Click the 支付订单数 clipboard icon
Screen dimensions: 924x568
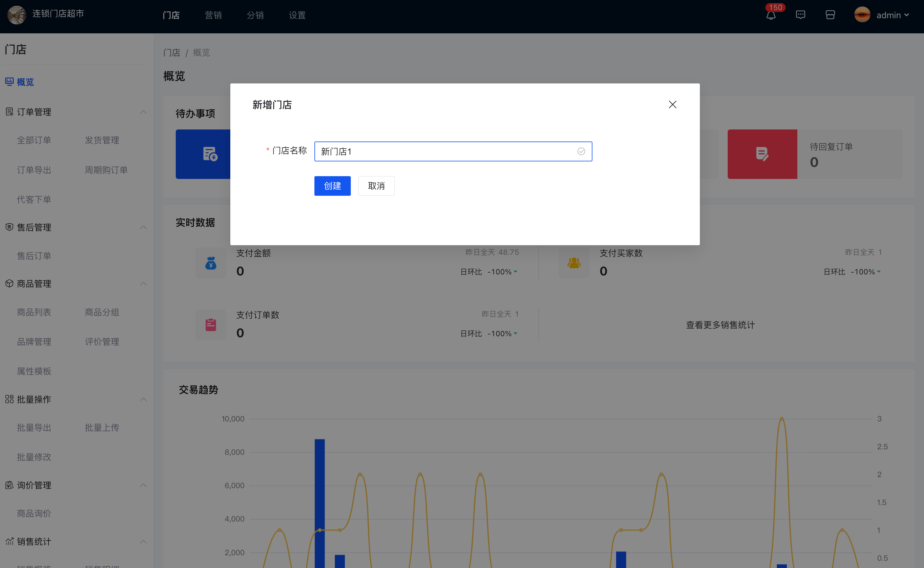point(211,325)
